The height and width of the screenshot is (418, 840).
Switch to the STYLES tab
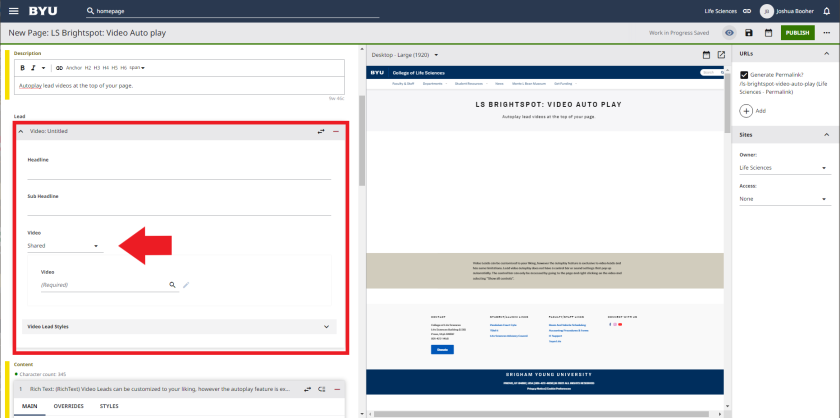[x=109, y=406]
